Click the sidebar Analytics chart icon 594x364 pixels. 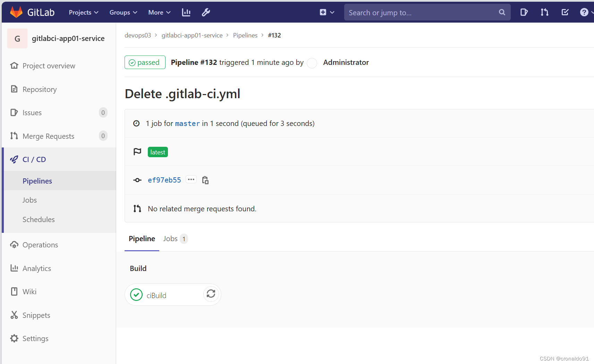coord(14,268)
